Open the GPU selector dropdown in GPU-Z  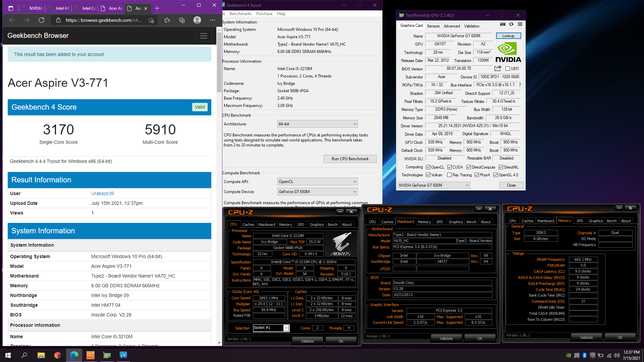[x=434, y=185]
